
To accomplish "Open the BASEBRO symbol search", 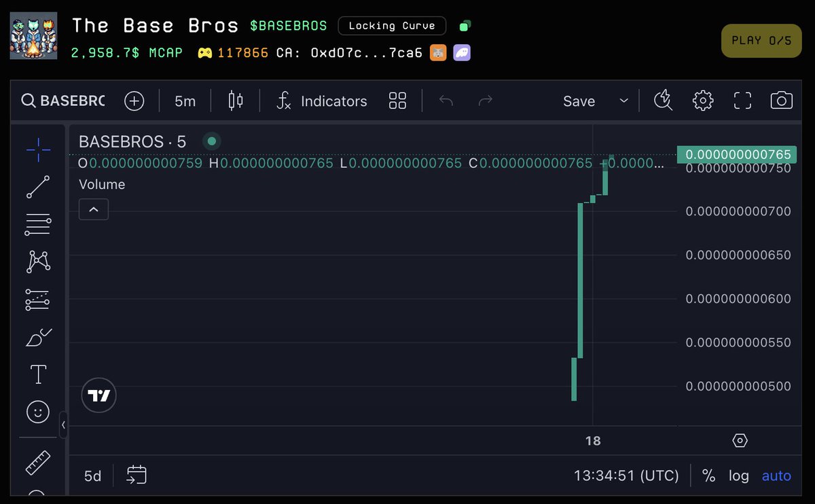I will click(63, 101).
